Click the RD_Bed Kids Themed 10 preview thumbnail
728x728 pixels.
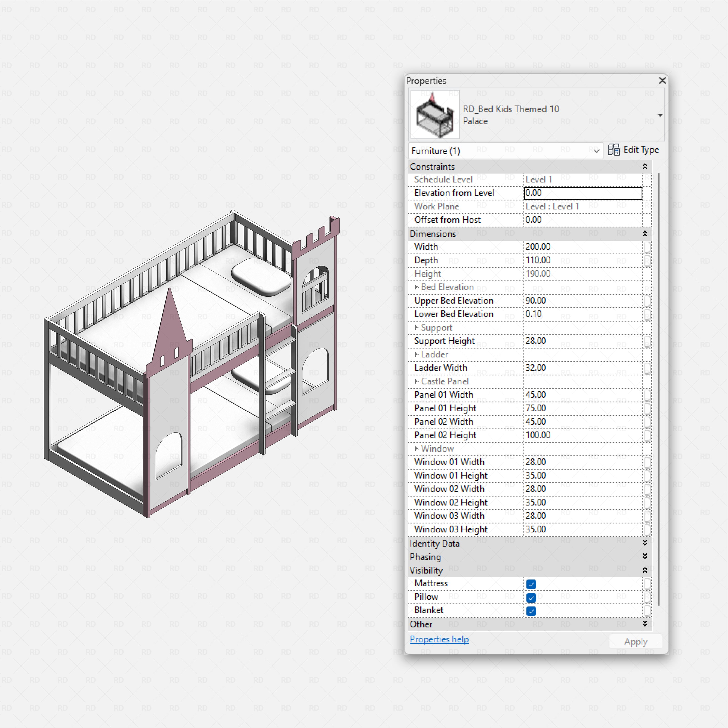435,115
